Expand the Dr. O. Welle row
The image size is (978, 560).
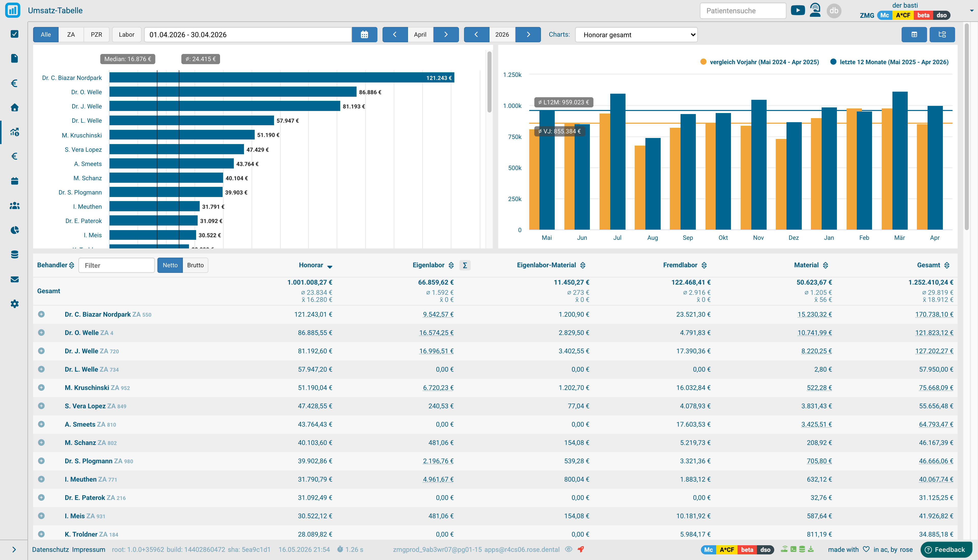[41, 333]
